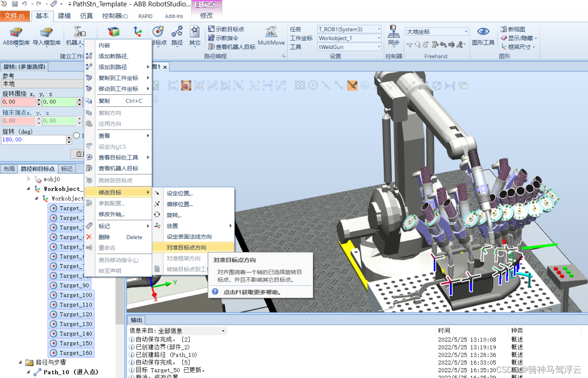Collapse the 路径与步骤 tree node
Image resolution: width=588 pixels, height=378 pixels.
pos(20,362)
